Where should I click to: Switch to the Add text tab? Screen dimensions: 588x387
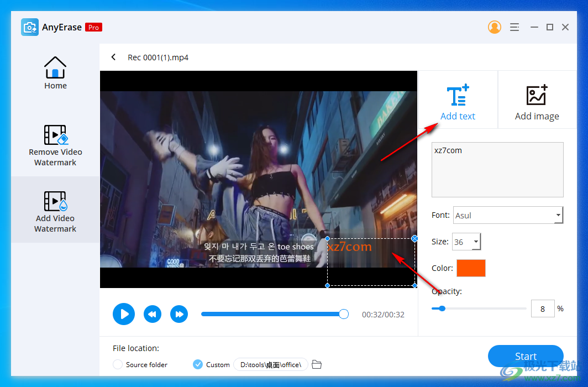tap(458, 100)
